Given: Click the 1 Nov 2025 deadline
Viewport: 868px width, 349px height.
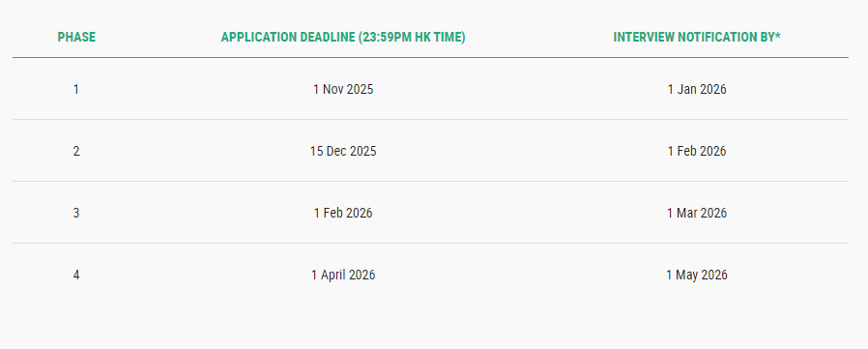Looking at the screenshot, I should click(343, 89).
